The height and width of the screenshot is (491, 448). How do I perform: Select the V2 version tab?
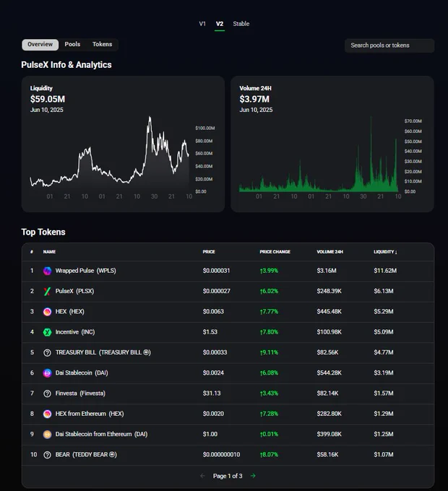[220, 24]
